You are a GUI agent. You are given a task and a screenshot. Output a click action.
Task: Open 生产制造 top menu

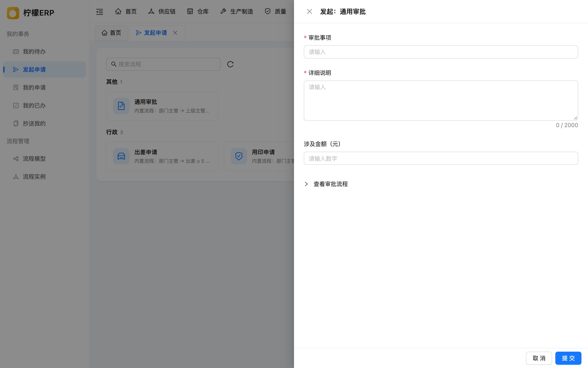pyautogui.click(x=237, y=11)
